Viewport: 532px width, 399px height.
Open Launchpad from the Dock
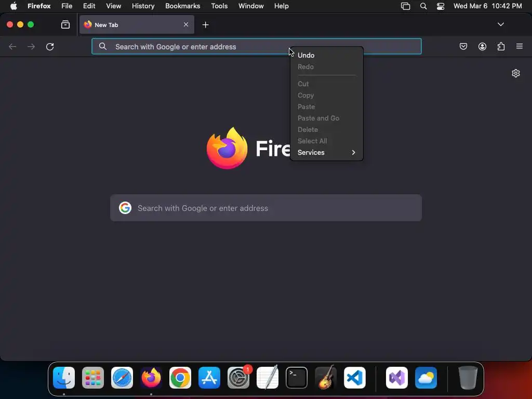[93, 378]
